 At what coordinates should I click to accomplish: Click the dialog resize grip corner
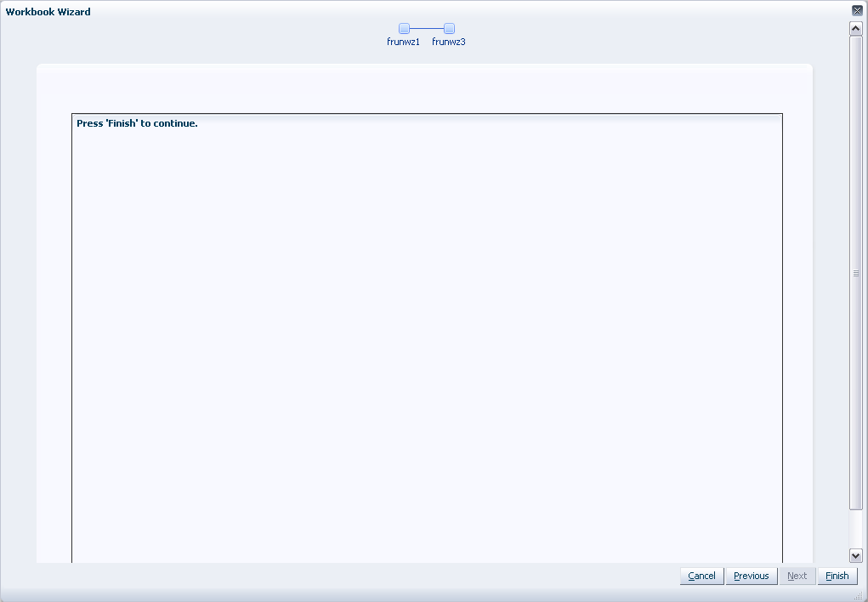click(859, 596)
